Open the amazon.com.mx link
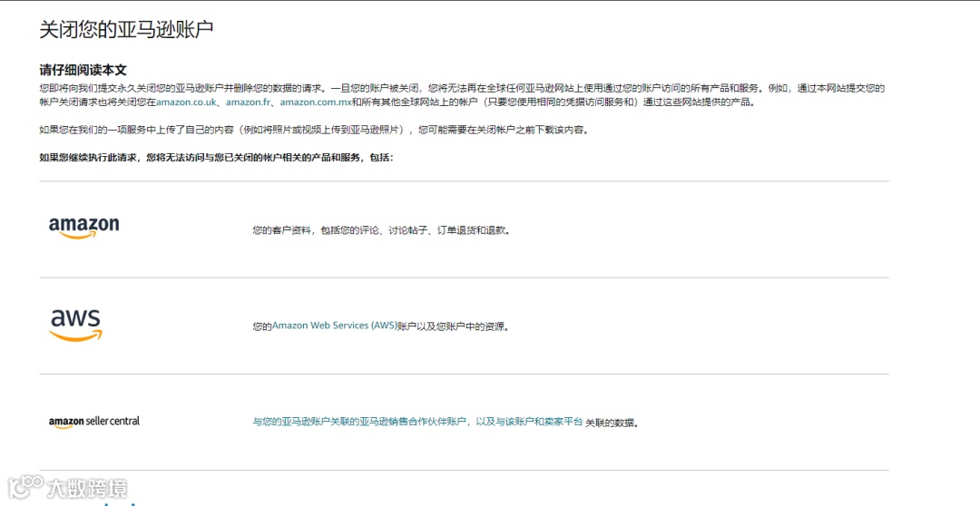 316,102
